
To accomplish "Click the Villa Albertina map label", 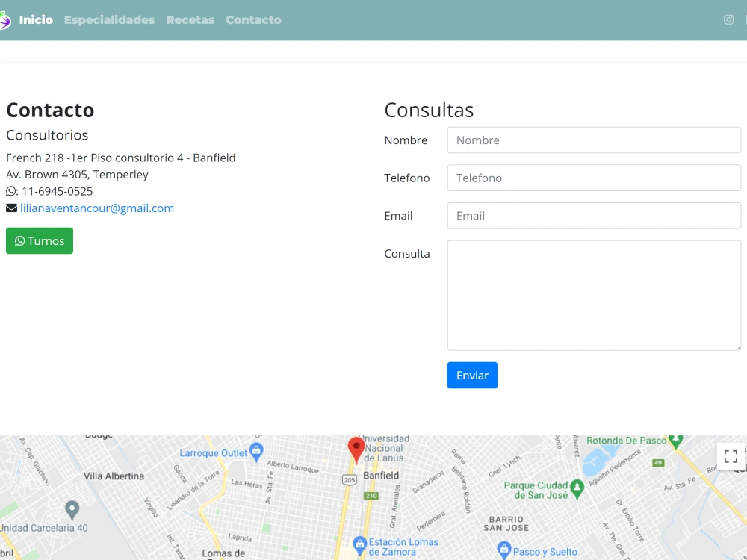I will (114, 476).
